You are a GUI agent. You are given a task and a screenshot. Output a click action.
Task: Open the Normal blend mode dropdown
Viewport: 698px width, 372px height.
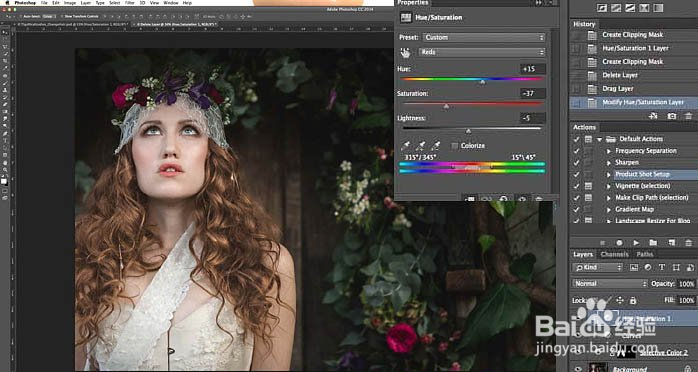pyautogui.click(x=610, y=283)
